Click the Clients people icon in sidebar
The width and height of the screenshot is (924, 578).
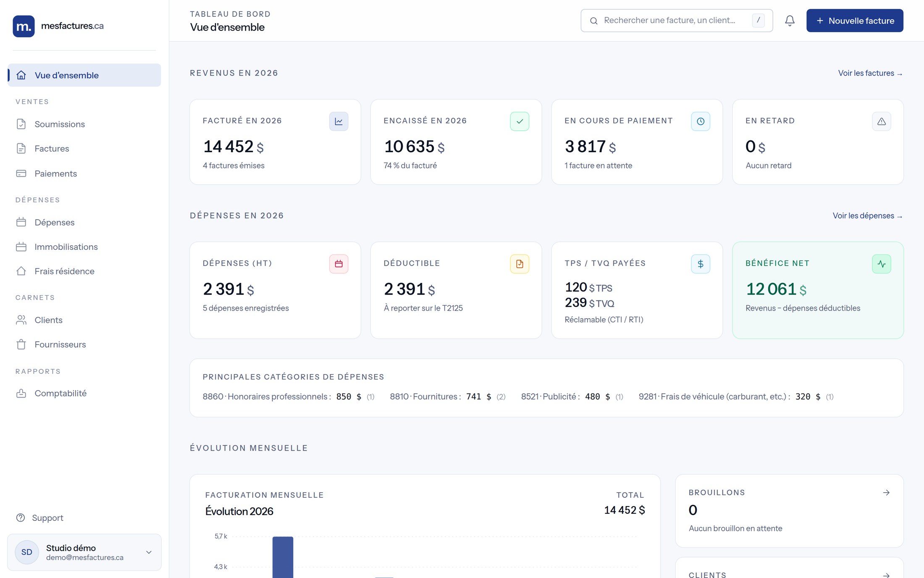21,320
